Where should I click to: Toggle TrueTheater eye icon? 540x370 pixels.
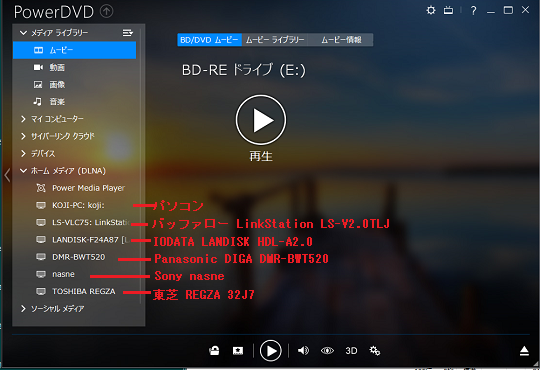click(x=327, y=351)
